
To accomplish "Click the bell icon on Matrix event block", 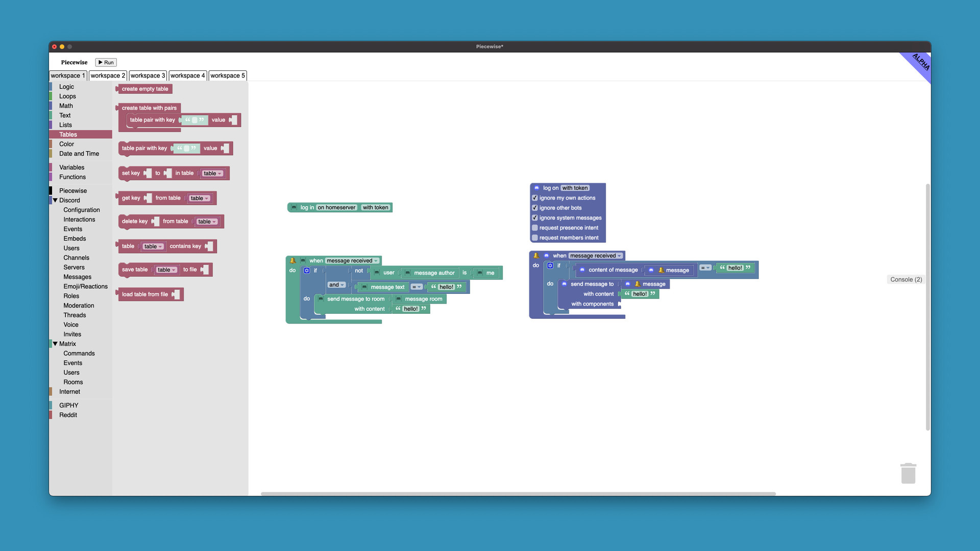I will (x=293, y=261).
